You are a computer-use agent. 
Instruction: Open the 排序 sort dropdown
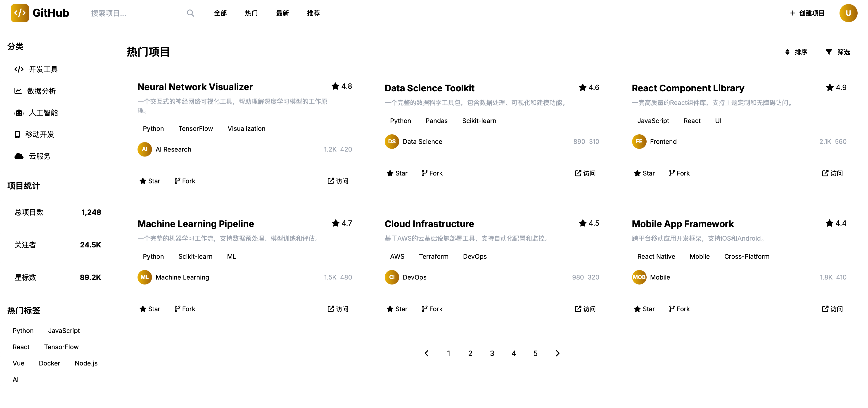(796, 52)
